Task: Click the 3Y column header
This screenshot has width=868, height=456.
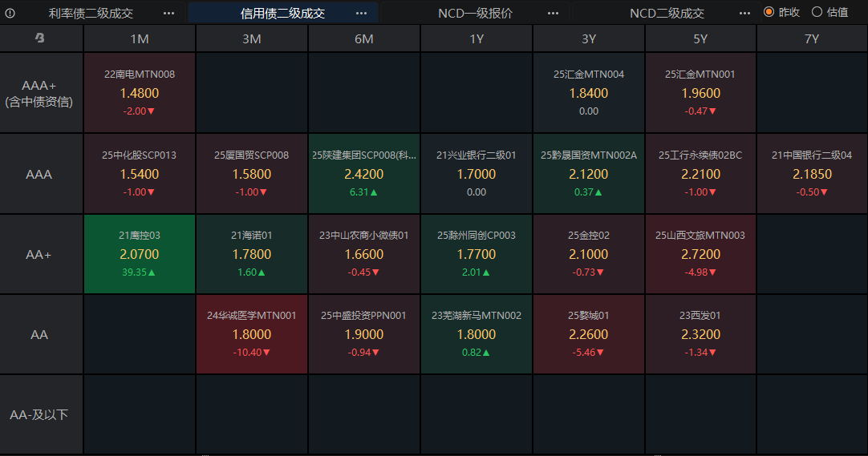Action: coord(589,38)
